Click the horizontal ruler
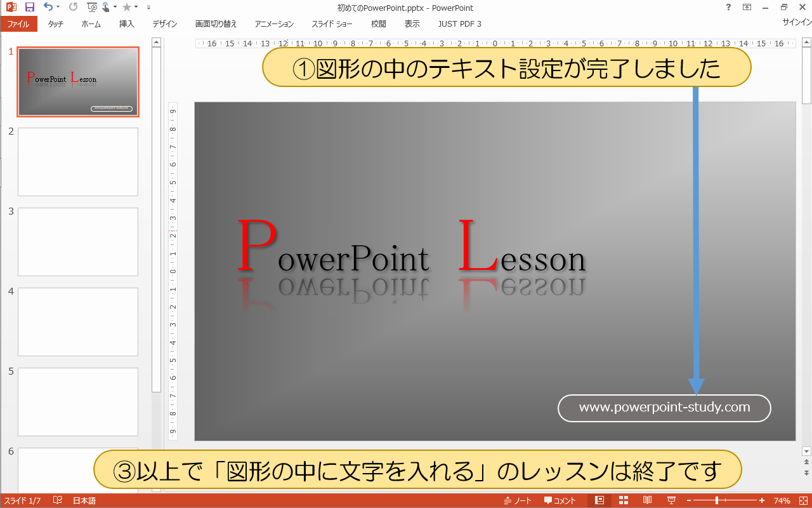This screenshot has height=508, width=812. pyautogui.click(x=495, y=43)
